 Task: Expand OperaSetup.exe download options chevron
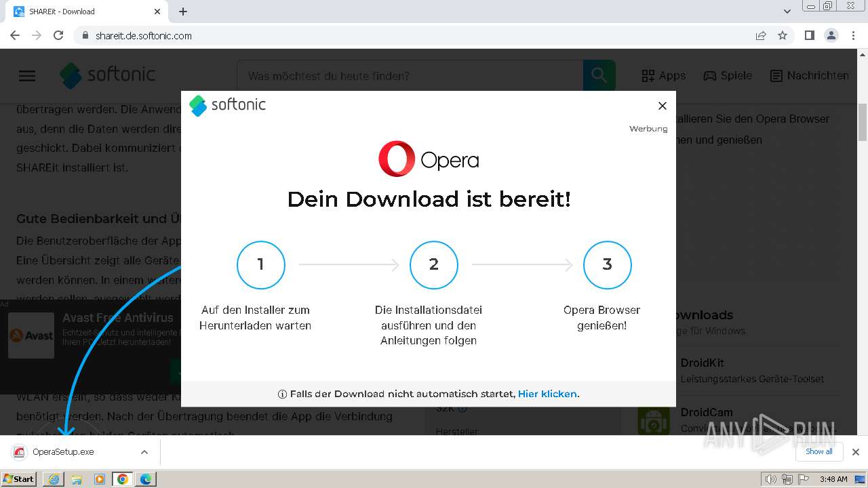[144, 452]
